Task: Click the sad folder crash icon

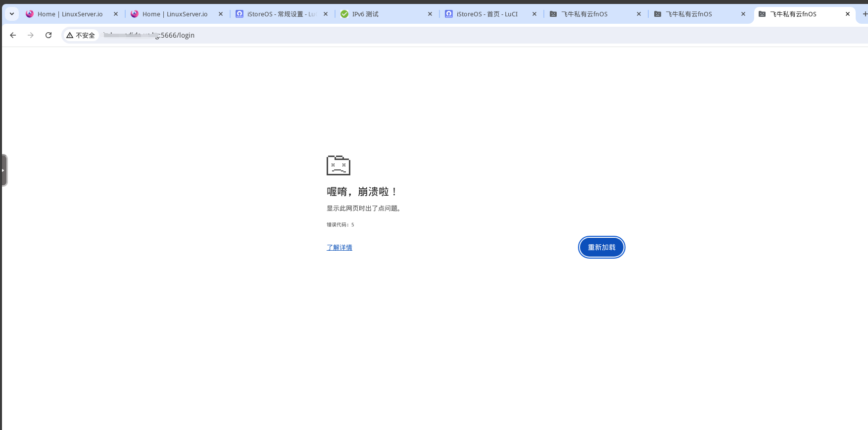Action: tap(338, 165)
